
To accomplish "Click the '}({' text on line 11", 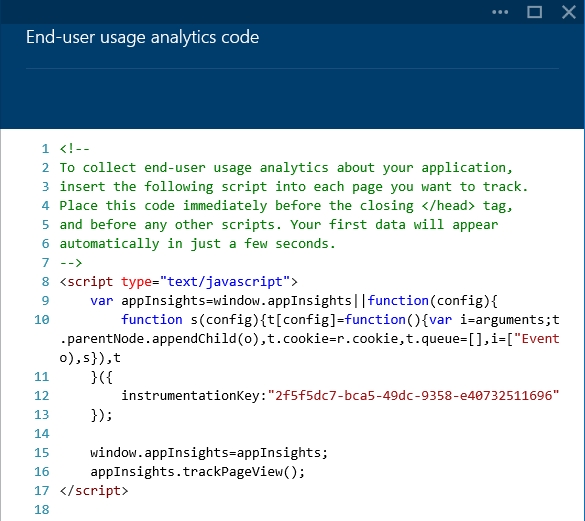I will tap(101, 377).
